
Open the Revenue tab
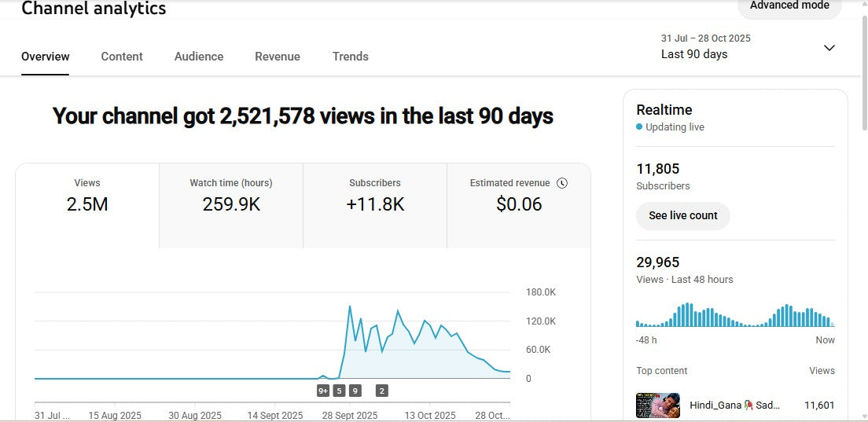(278, 57)
